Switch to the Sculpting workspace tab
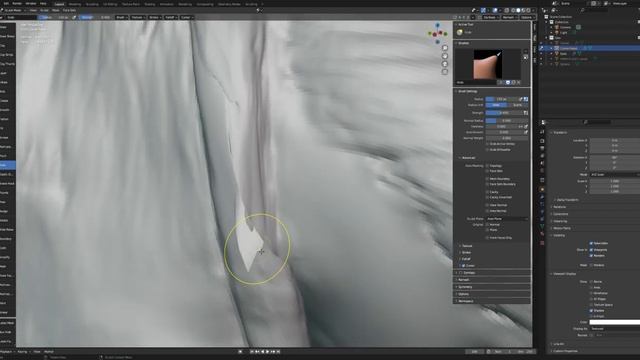Image resolution: width=640 pixels, height=360 pixels. [x=92, y=4]
